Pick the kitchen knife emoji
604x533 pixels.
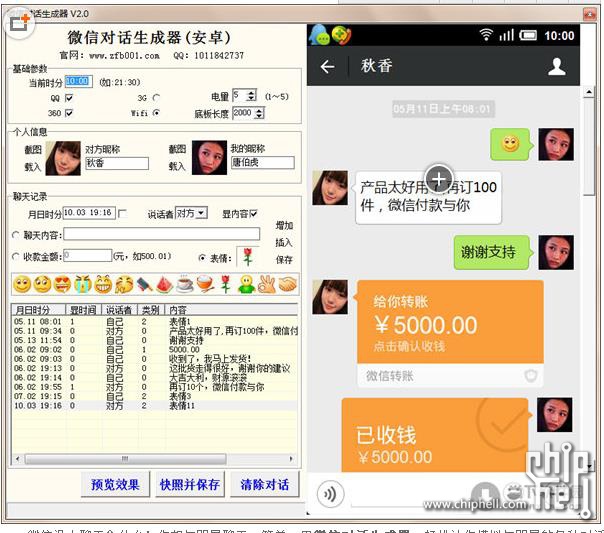point(144,285)
